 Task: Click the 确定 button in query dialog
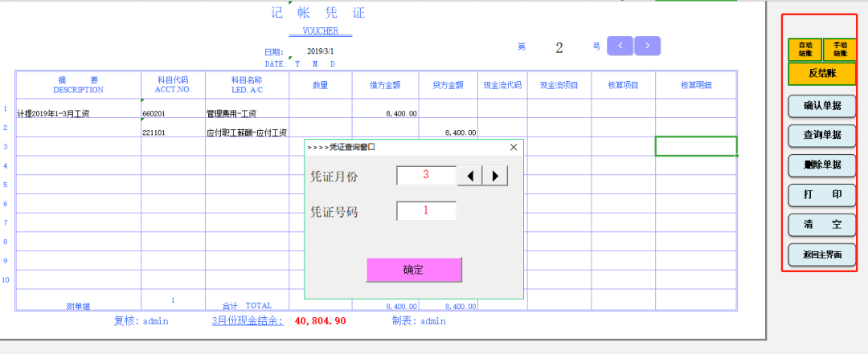click(414, 270)
